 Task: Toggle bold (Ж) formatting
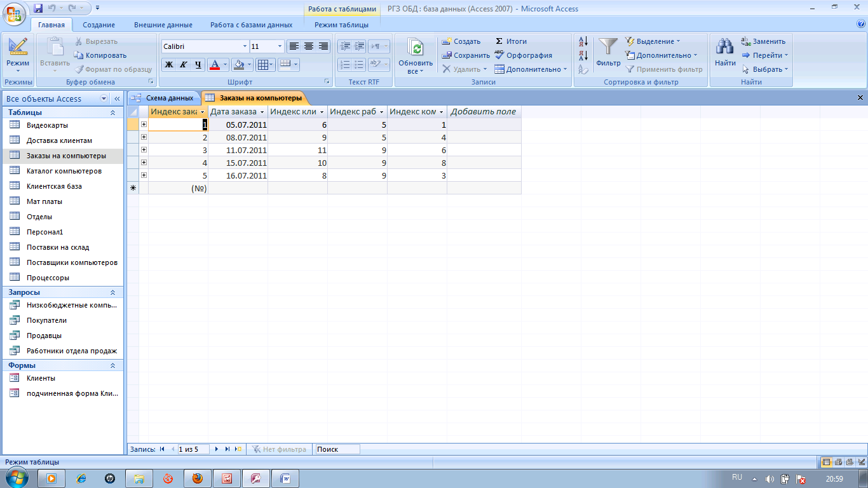pos(169,65)
